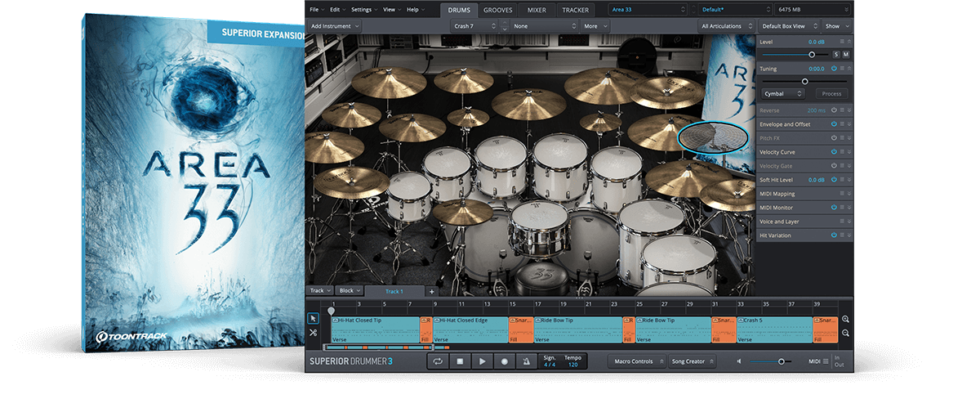Open the Track menu button
The image size is (980, 399).
(x=319, y=291)
